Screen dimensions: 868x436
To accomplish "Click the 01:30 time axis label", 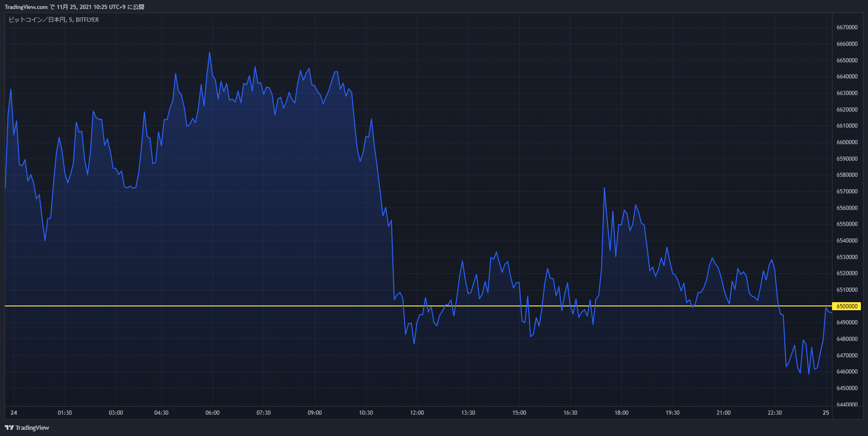I will coord(65,413).
